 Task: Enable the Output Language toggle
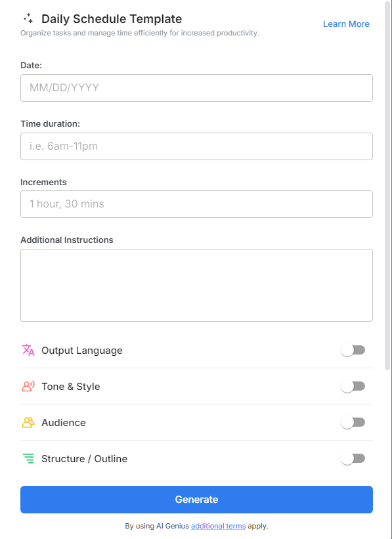click(353, 350)
